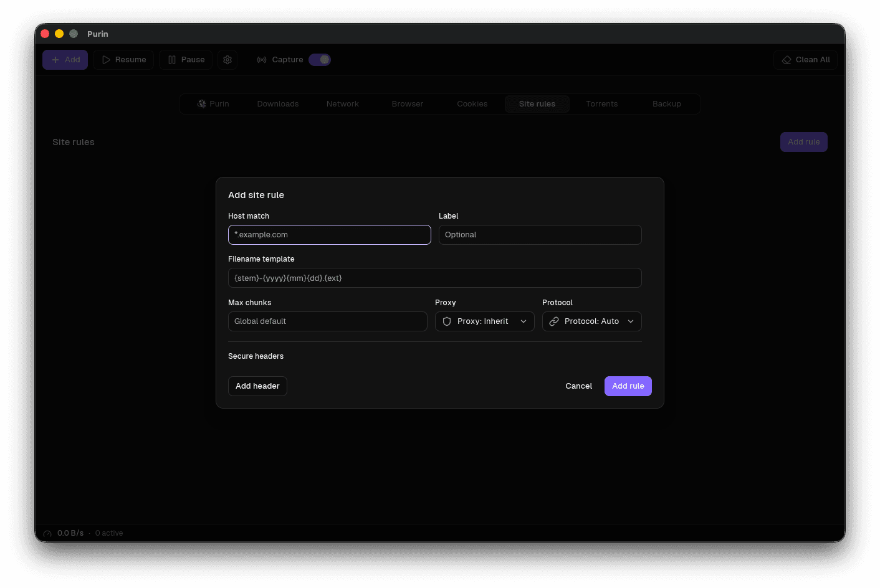Focus the Host match input field
880x588 pixels.
coord(330,235)
